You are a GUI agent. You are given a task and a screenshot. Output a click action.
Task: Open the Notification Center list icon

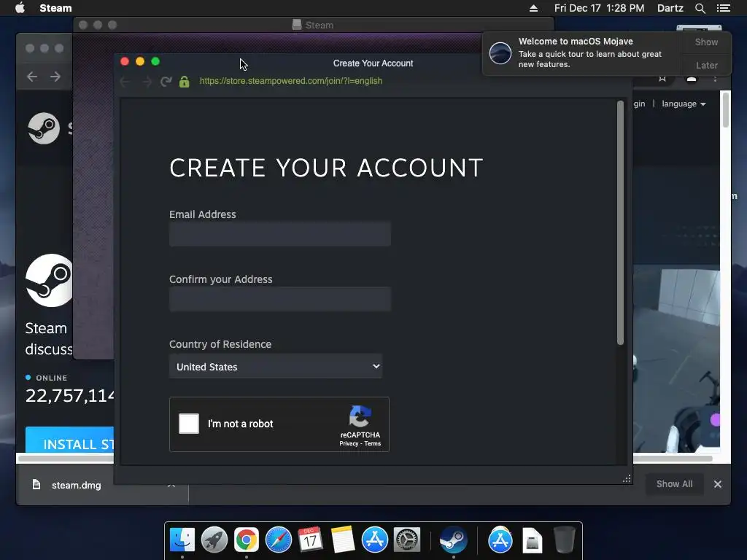click(x=723, y=8)
